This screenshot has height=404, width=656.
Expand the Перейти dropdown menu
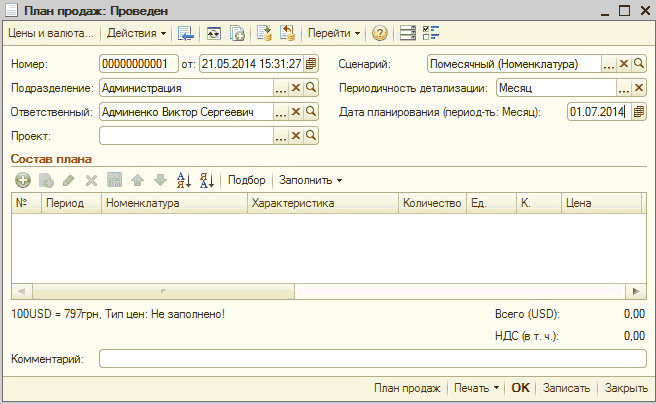(334, 33)
